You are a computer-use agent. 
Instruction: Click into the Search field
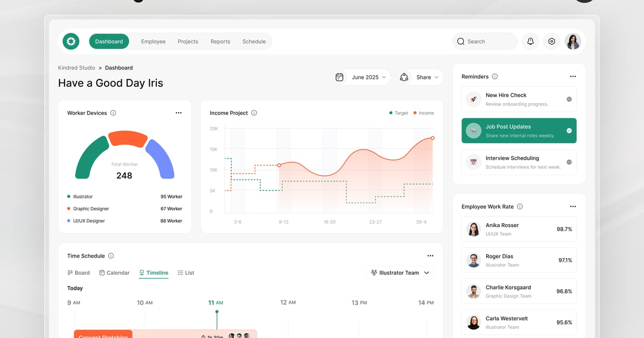click(x=485, y=41)
